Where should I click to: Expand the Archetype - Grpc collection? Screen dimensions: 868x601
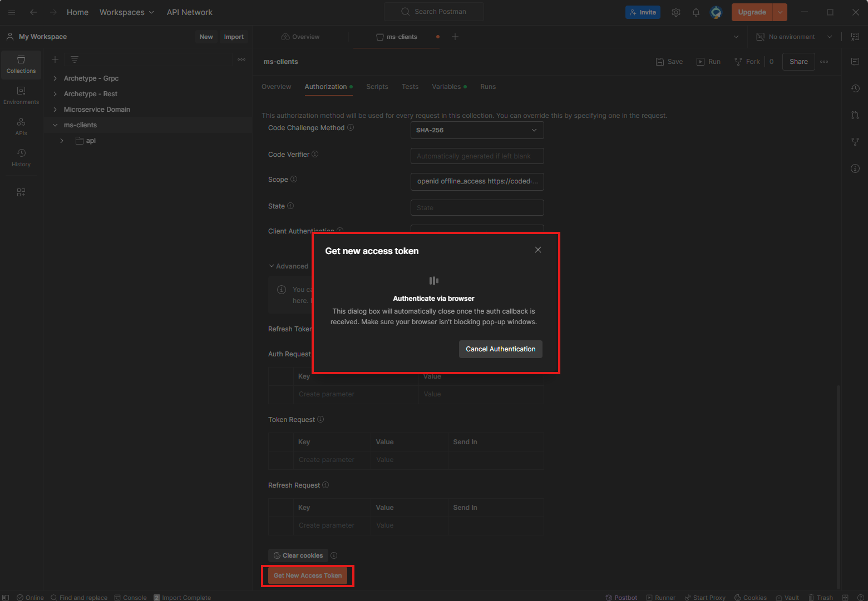(x=55, y=78)
